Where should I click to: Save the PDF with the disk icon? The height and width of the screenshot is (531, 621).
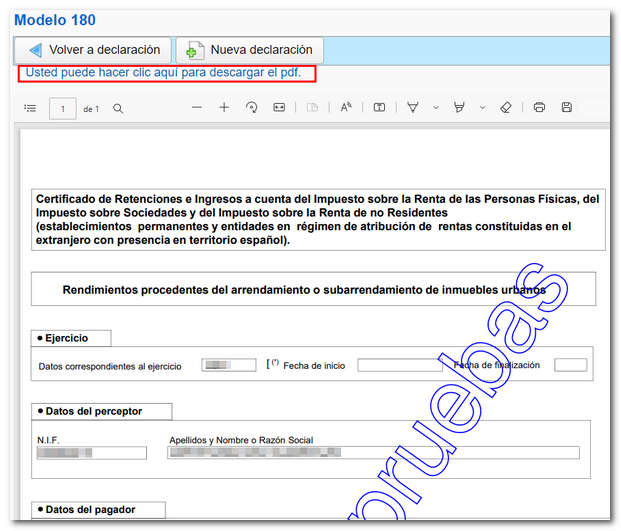[x=566, y=108]
